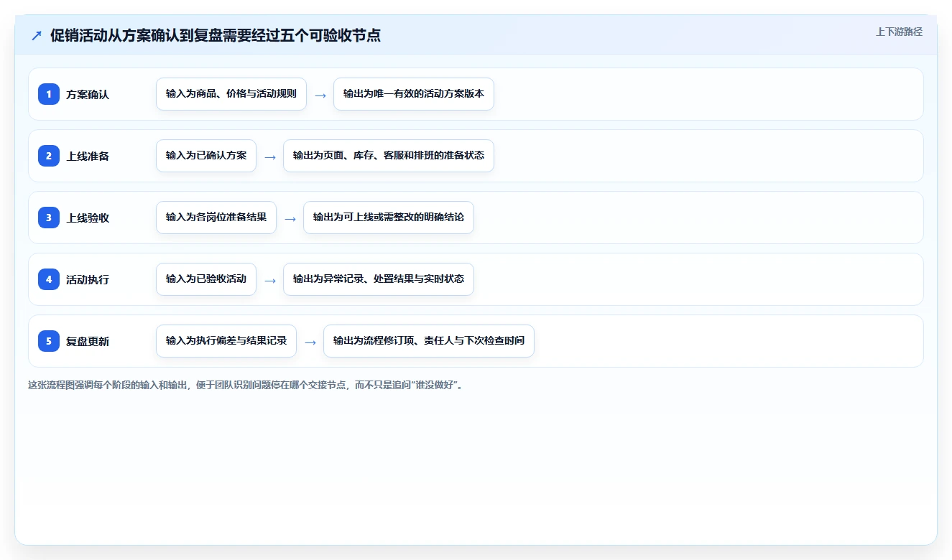The width and height of the screenshot is (952, 560).
Task: Click the title 促销活动从方案确认到复盘需要经过五个可验收节点
Action: (x=216, y=35)
